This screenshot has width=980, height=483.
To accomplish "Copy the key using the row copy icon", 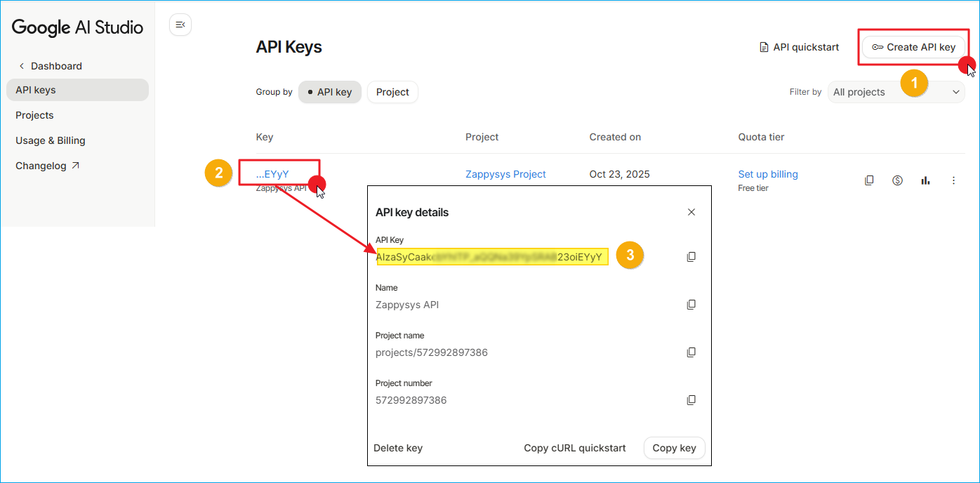I will pyautogui.click(x=869, y=180).
